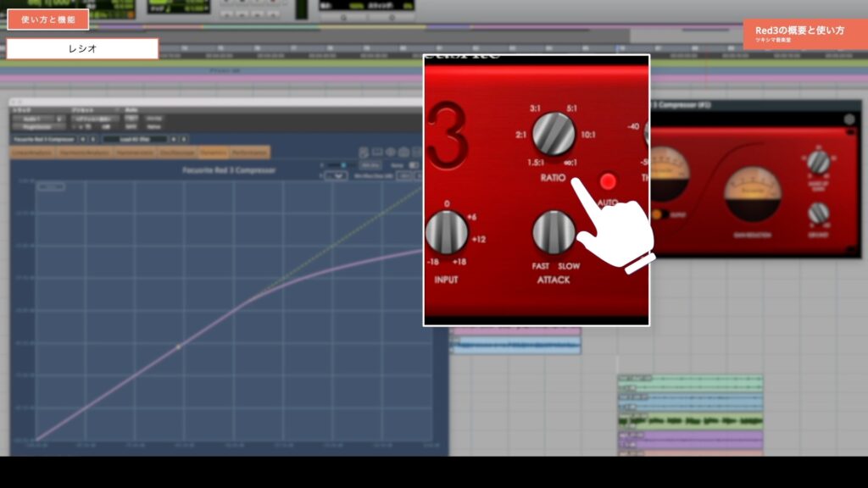
Task: Open the small dropdown arrow above the graph
Action: click(x=336, y=176)
